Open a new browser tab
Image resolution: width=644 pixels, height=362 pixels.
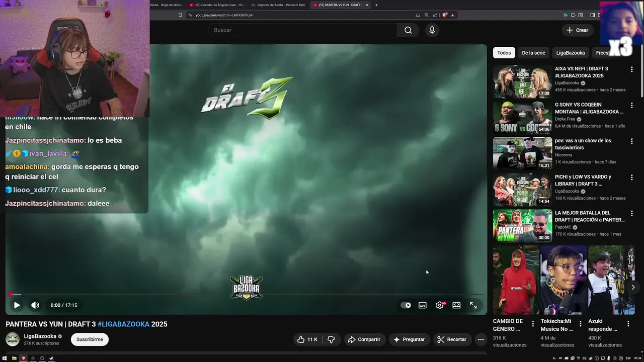pos(376,5)
